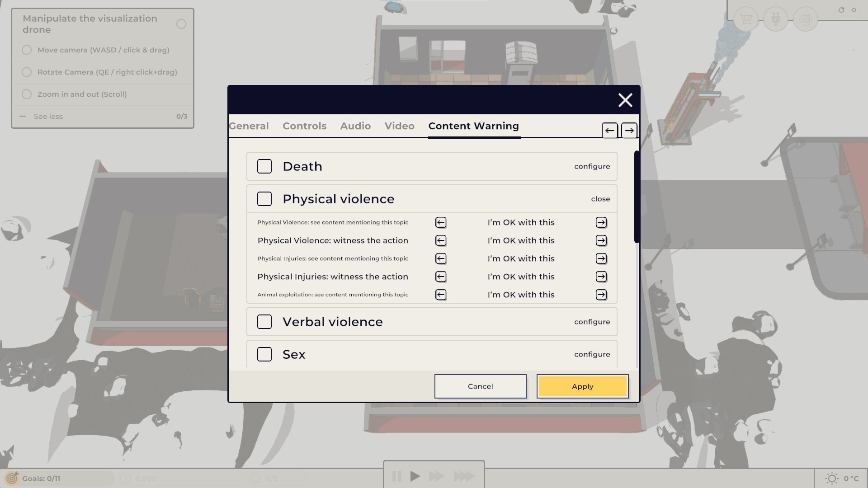Click the sun weather icon
Viewport: 868px width, 488px height.
click(x=832, y=478)
